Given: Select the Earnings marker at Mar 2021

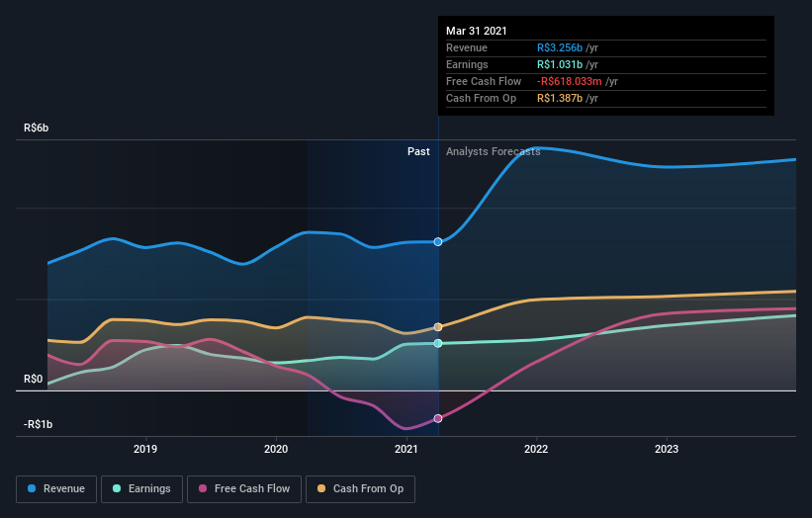Looking at the screenshot, I should (x=438, y=343).
